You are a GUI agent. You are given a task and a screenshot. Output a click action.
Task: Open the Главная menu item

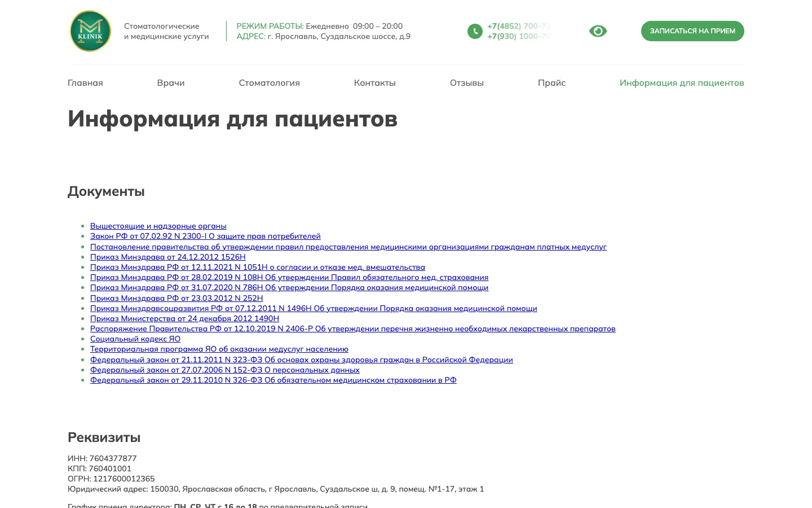(85, 83)
